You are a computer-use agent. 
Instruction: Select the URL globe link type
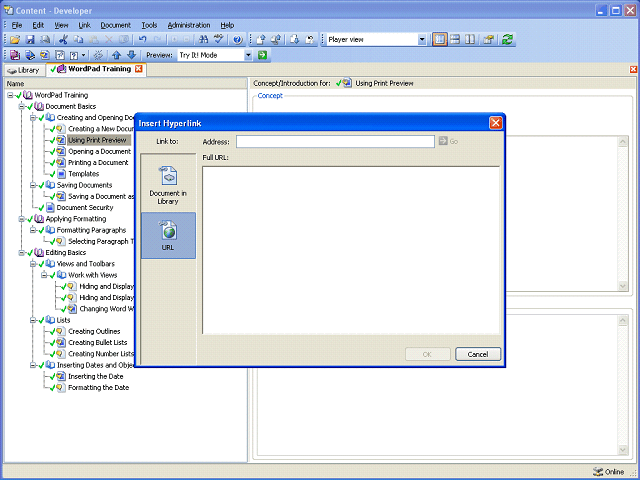[168, 235]
